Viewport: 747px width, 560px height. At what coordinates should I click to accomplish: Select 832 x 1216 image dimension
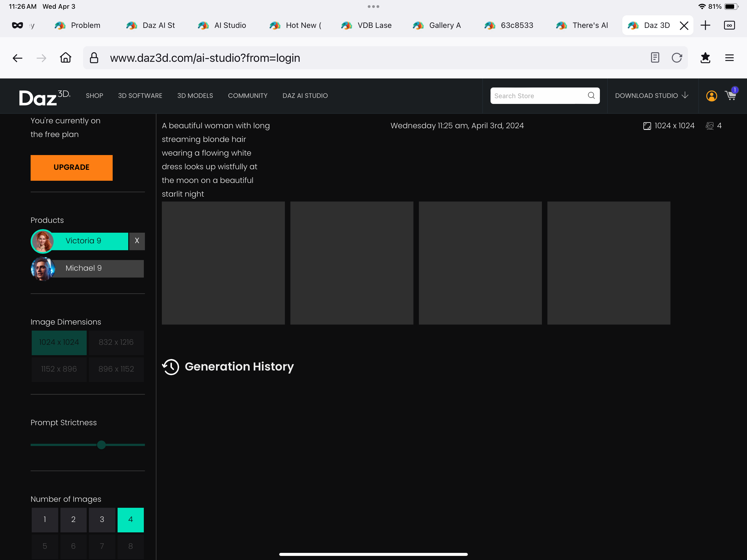coord(116,342)
